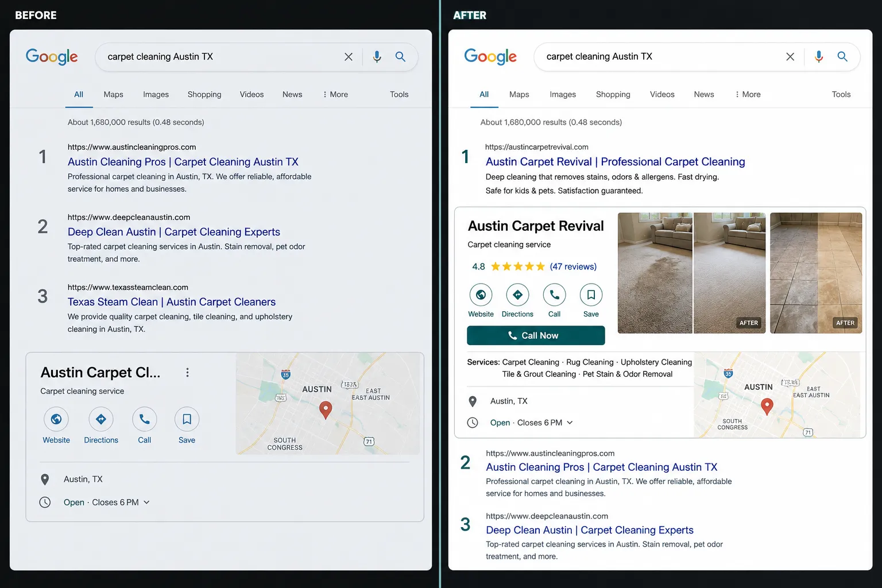Click the Directions icon under Austin Carpet Revival
882x588 pixels.
tap(517, 295)
